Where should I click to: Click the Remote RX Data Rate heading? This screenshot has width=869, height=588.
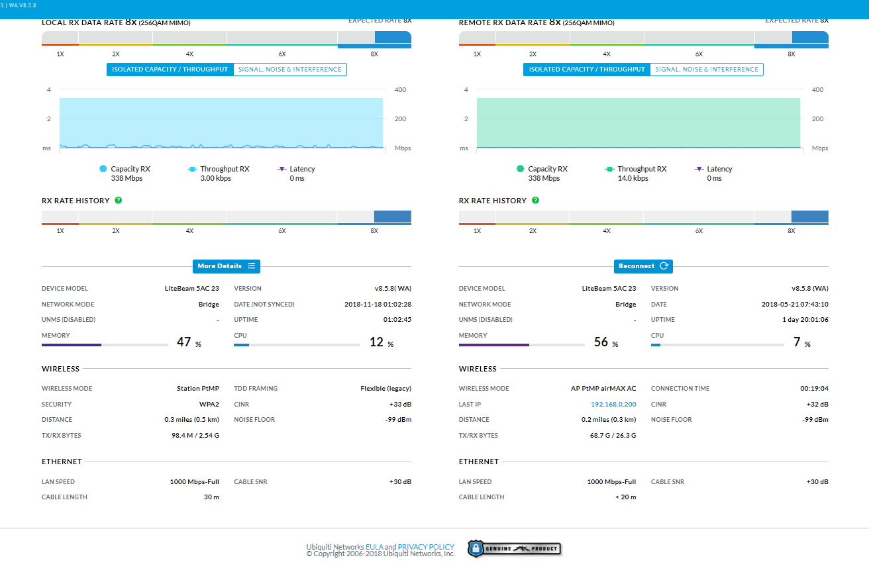[537, 23]
